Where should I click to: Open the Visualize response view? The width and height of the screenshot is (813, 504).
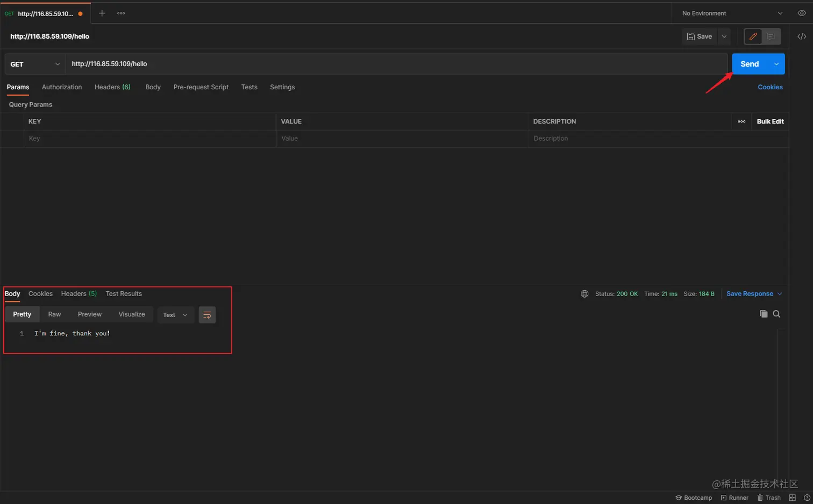coord(132,314)
